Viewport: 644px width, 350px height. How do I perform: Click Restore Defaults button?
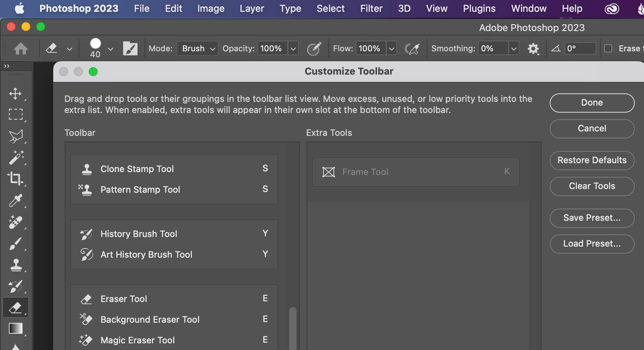(592, 160)
